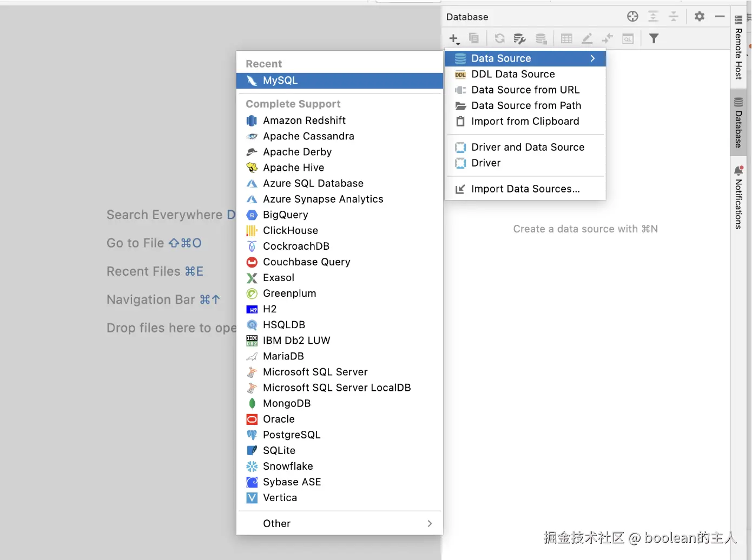Choose Data Source from URL
Viewport: 752px width, 560px height.
[x=525, y=90]
